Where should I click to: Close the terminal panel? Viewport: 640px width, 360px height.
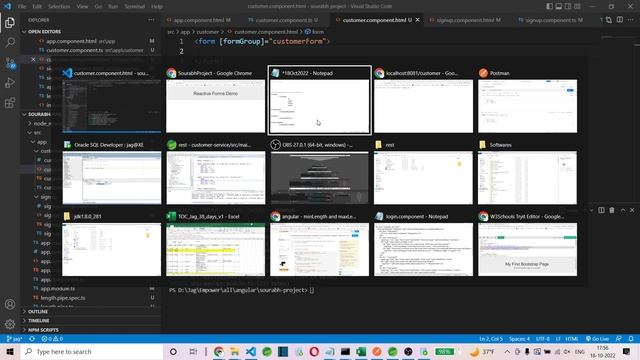coord(632,210)
